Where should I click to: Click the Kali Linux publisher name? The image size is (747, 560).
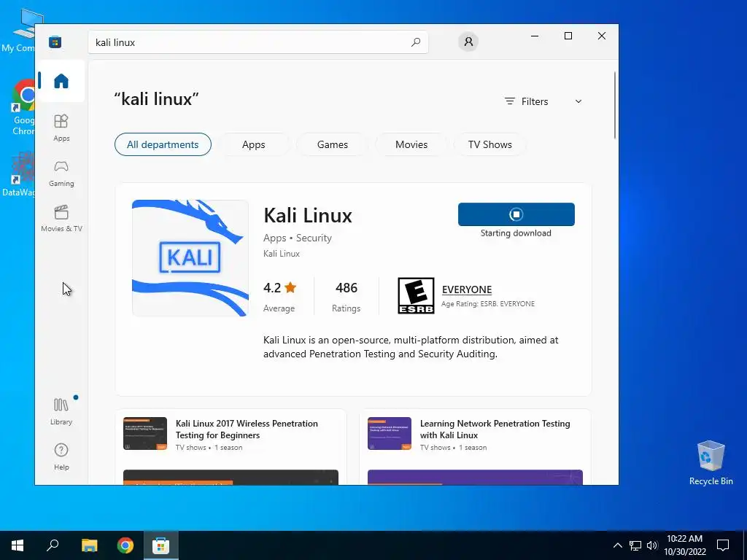click(282, 254)
